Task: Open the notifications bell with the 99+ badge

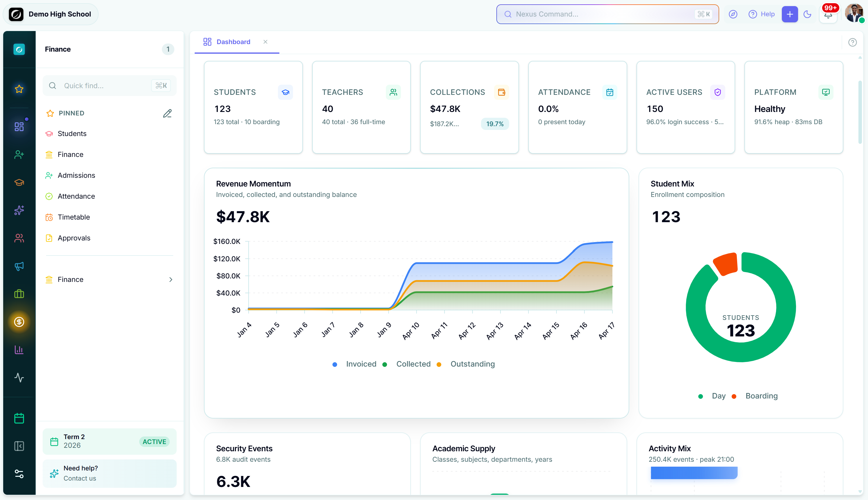Action: [828, 15]
